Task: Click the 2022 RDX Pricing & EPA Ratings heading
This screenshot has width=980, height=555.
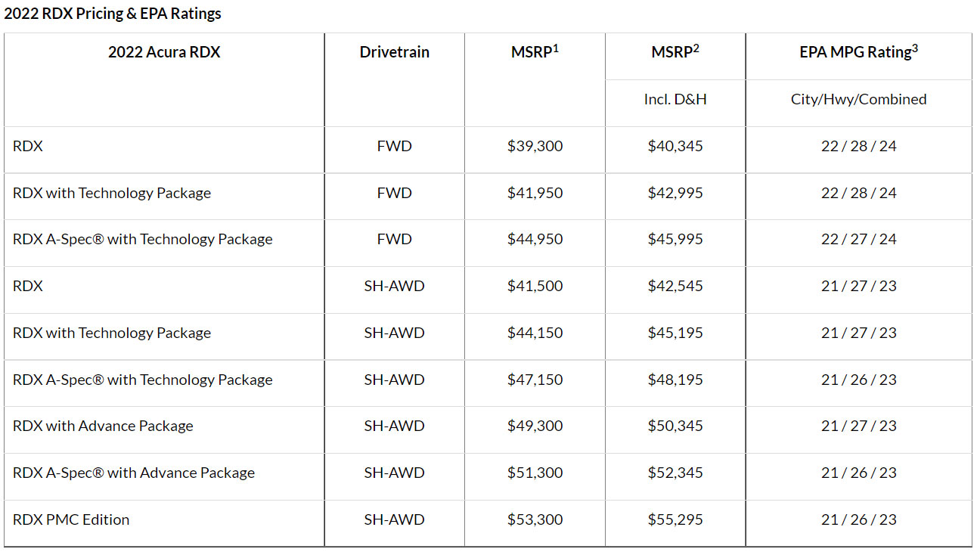Action: tap(113, 14)
